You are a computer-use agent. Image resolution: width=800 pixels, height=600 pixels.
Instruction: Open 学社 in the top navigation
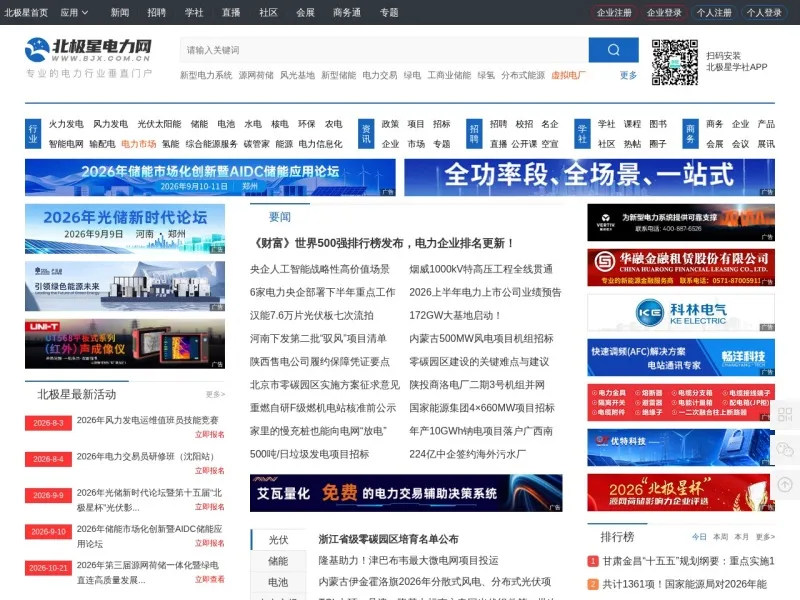[194, 12]
